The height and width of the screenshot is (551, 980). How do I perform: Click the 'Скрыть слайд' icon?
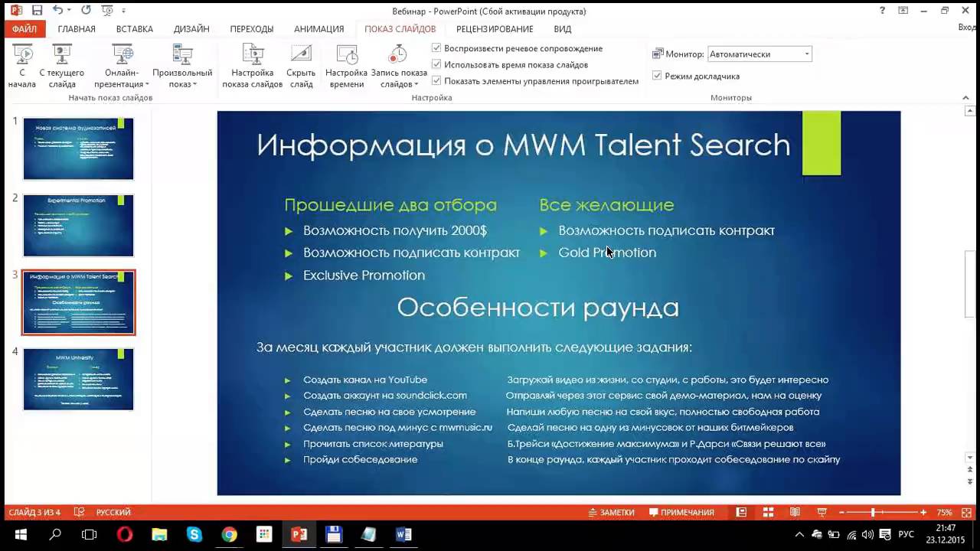point(301,66)
